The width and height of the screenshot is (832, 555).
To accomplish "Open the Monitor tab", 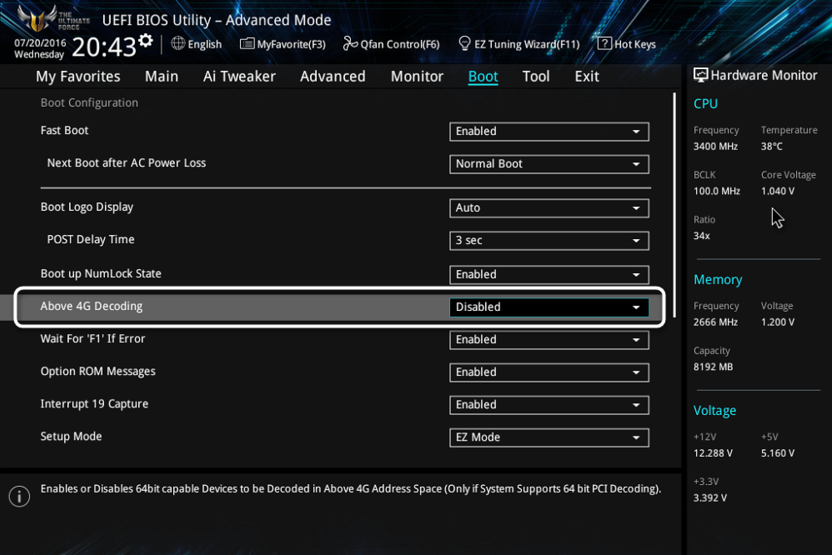I will 417,76.
